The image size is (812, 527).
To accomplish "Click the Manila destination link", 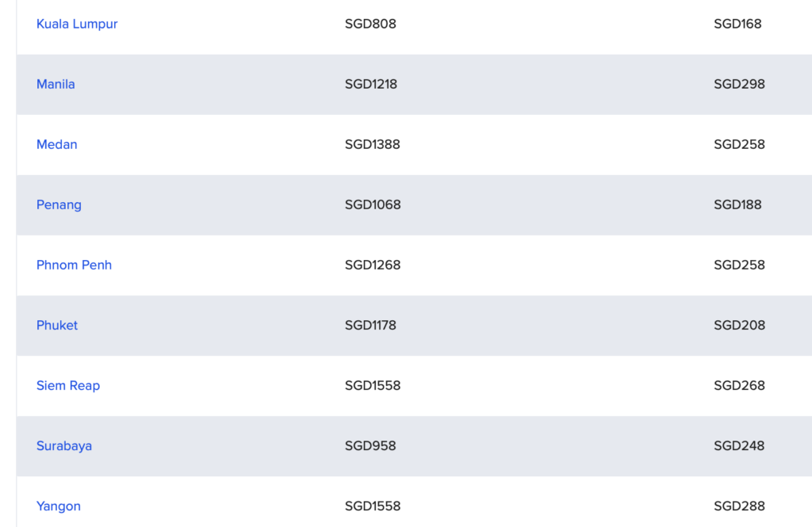I will (x=56, y=84).
